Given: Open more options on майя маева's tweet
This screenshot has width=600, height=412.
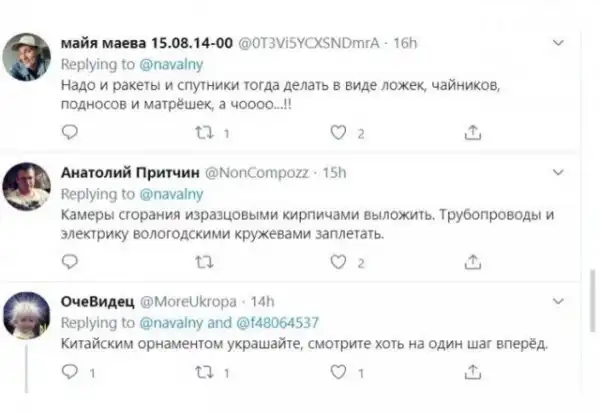Looking at the screenshot, I should click(x=564, y=43).
